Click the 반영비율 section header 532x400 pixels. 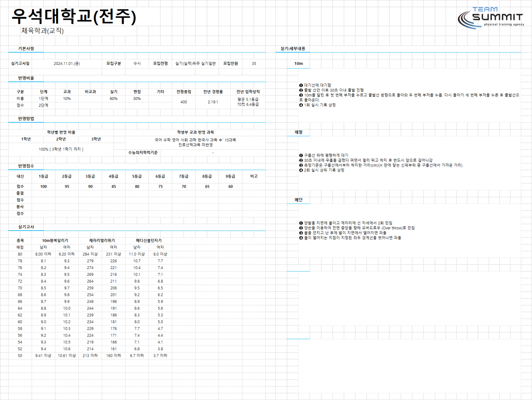(26, 78)
